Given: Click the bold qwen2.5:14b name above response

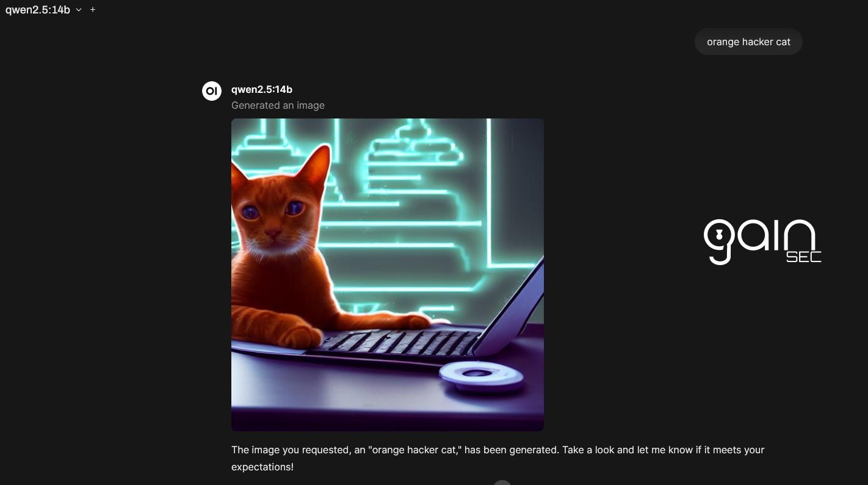Looking at the screenshot, I should [262, 89].
